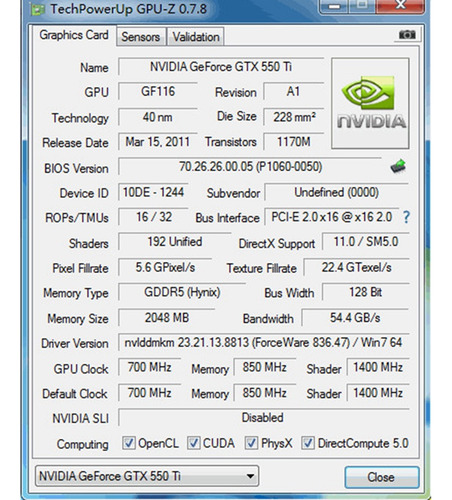Select the Graphics Card tab
The height and width of the screenshot is (500, 452).
point(74,35)
